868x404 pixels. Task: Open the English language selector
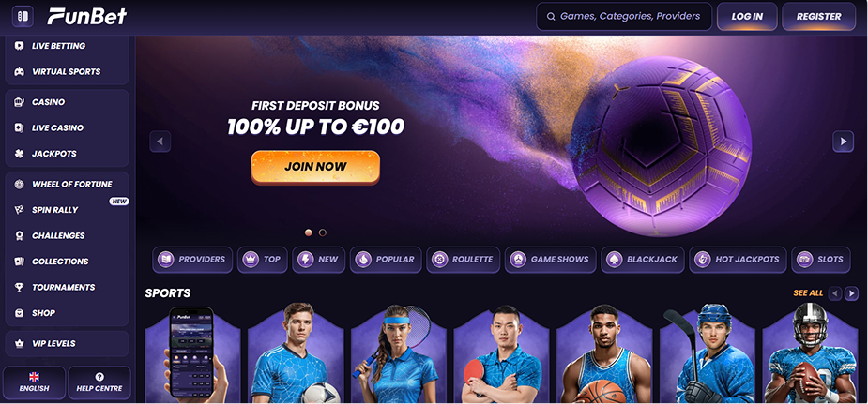click(35, 382)
